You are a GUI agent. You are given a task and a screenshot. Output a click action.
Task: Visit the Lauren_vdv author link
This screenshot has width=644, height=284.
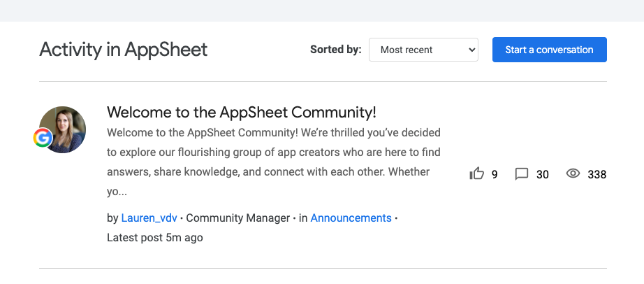click(x=149, y=218)
